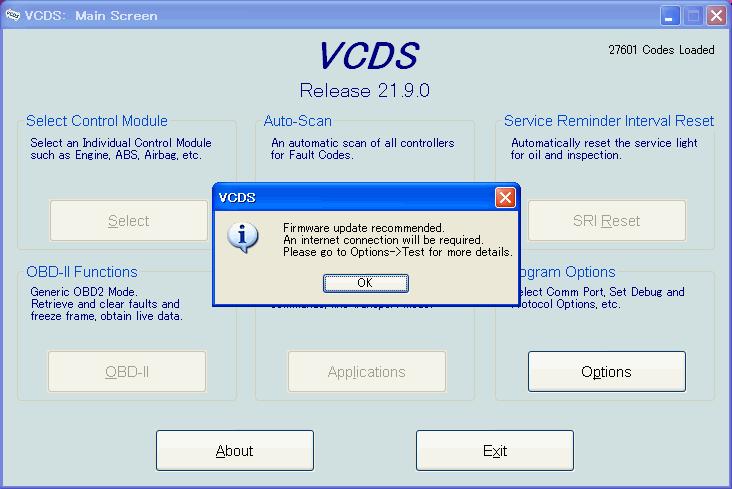
Task: Minimize the VCDS Main Screen window
Action: pos(670,15)
